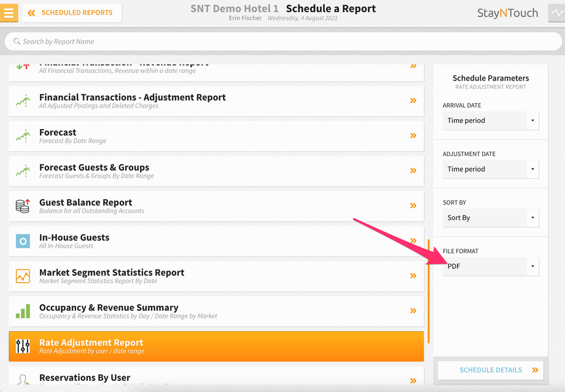Focus the Search by Report Name field

[283, 41]
